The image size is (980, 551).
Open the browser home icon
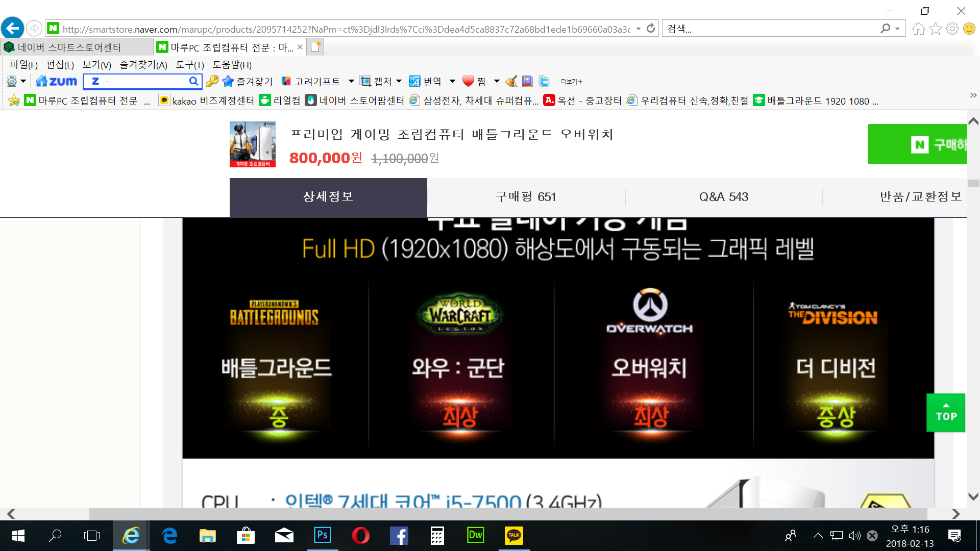coord(918,29)
